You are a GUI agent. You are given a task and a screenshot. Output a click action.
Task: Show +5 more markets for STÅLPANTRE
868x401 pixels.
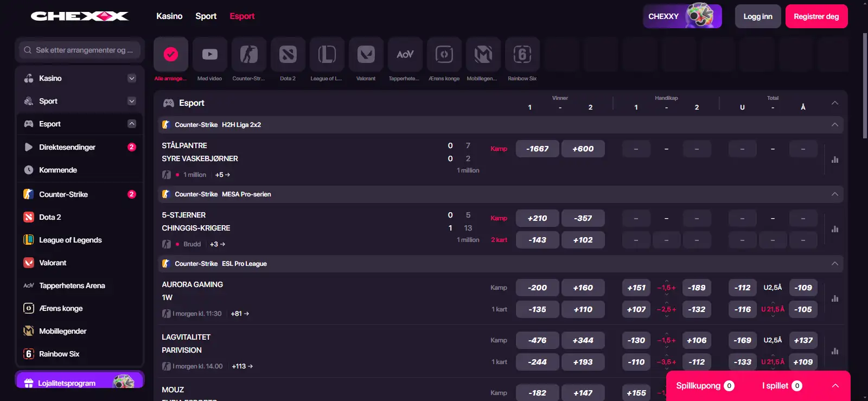click(x=222, y=175)
